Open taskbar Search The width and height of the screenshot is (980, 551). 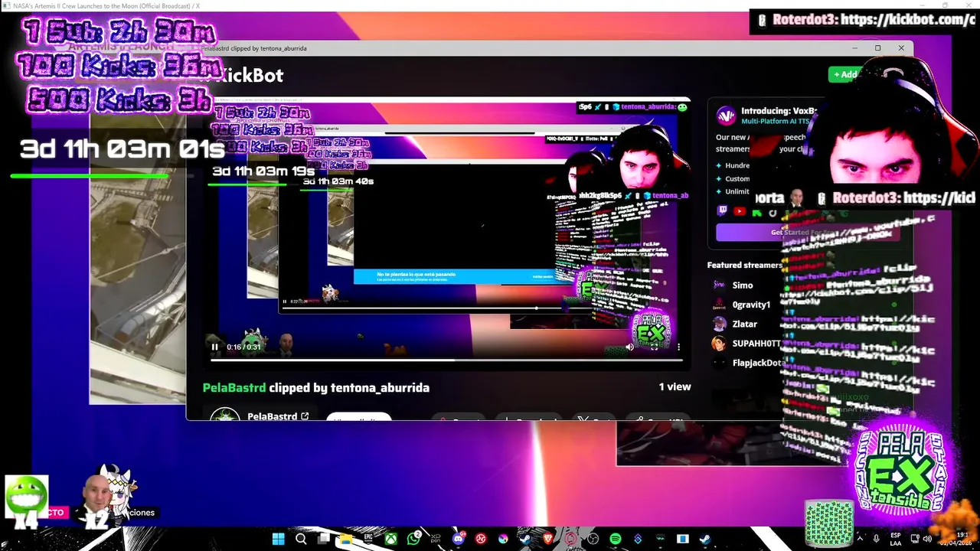click(301, 539)
